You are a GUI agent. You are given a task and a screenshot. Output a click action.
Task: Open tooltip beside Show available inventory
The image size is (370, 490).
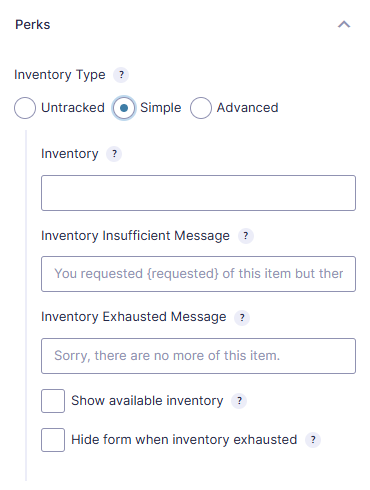[239, 401]
